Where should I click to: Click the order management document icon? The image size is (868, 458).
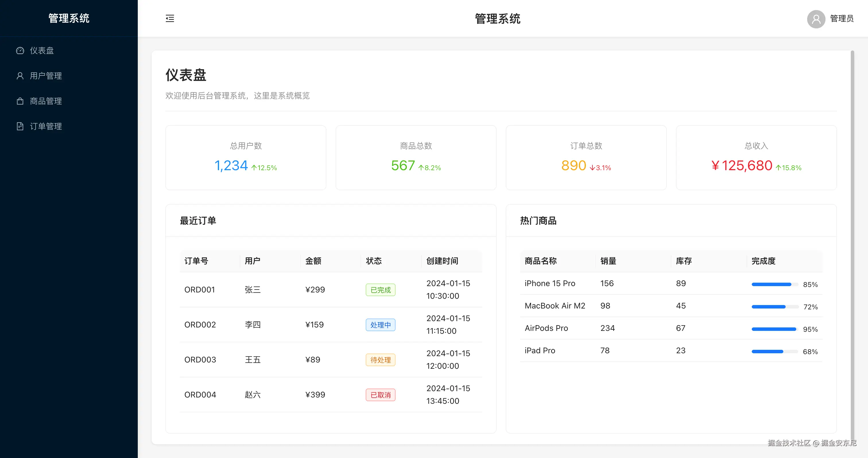(20, 126)
